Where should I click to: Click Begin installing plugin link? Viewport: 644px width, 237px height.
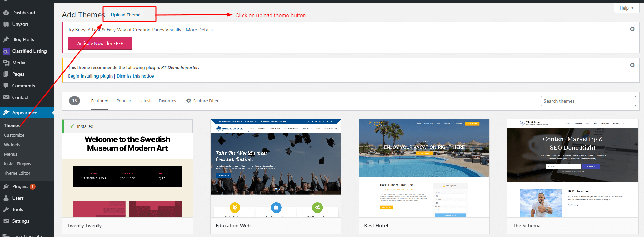tap(90, 76)
